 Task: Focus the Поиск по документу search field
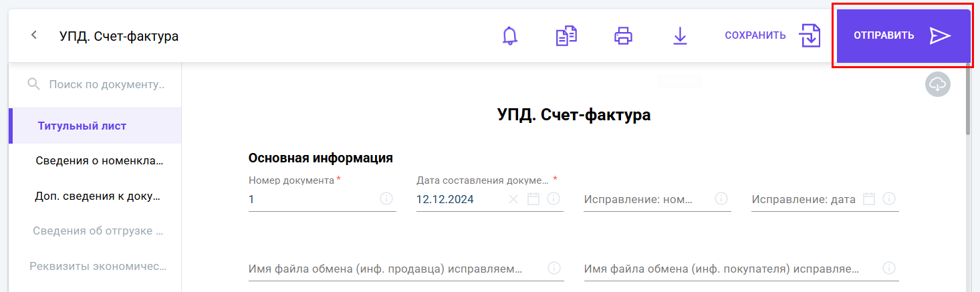point(106,85)
